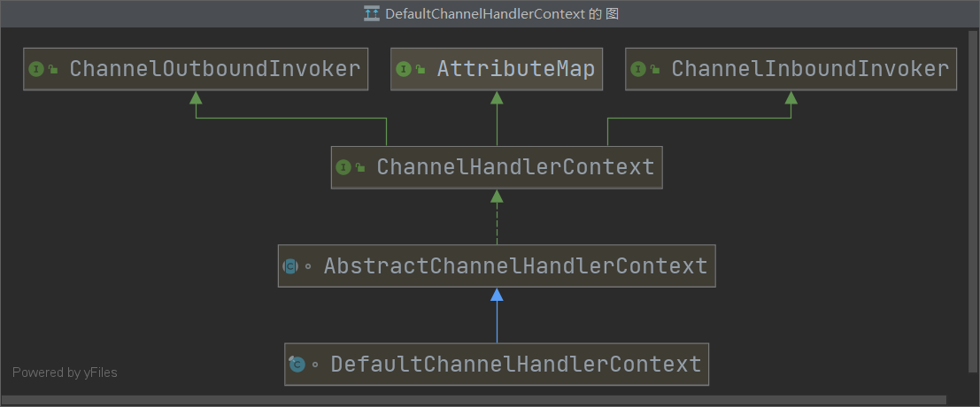The height and width of the screenshot is (407, 980).
Task: Click the interface icon on ChannelHandlerContext node
Action: [x=344, y=167]
